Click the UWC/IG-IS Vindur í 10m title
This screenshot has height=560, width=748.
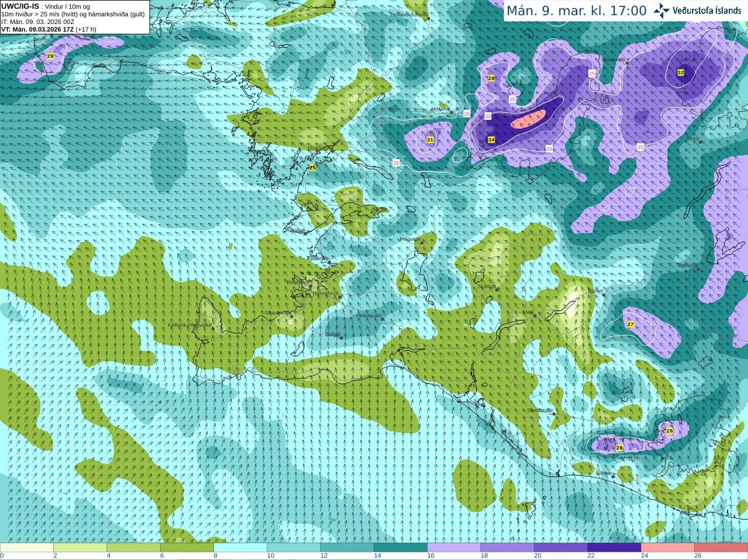pyautogui.click(x=46, y=6)
